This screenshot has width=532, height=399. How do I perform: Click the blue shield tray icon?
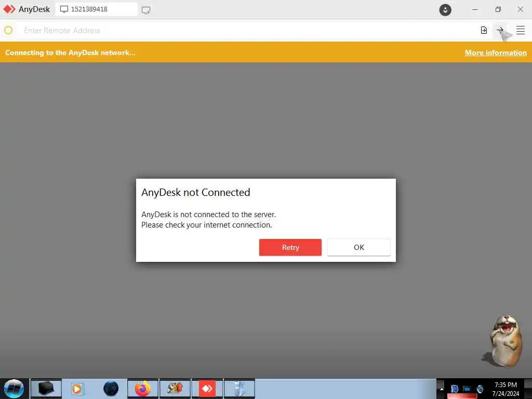(455, 389)
